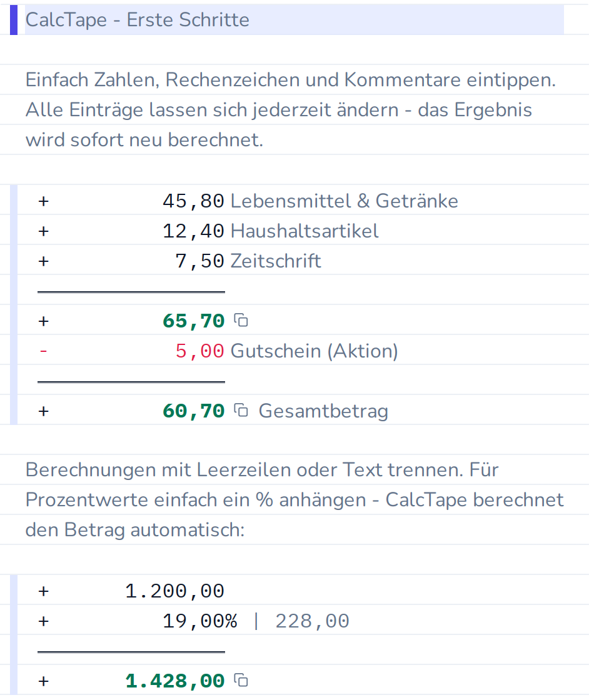Click the paragraph starting with Einfach Zahlen
The width and height of the screenshot is (589, 700).
(x=291, y=109)
